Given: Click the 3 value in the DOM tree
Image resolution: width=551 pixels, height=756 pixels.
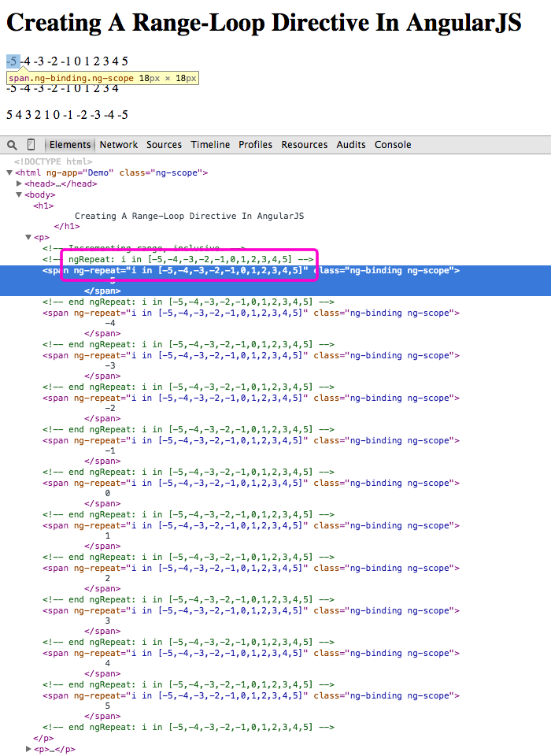Looking at the screenshot, I should (108, 621).
